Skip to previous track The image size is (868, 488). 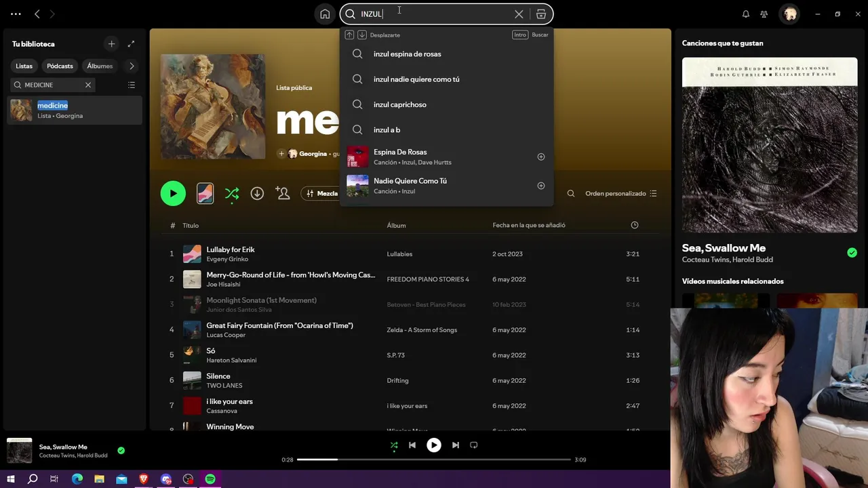point(412,445)
